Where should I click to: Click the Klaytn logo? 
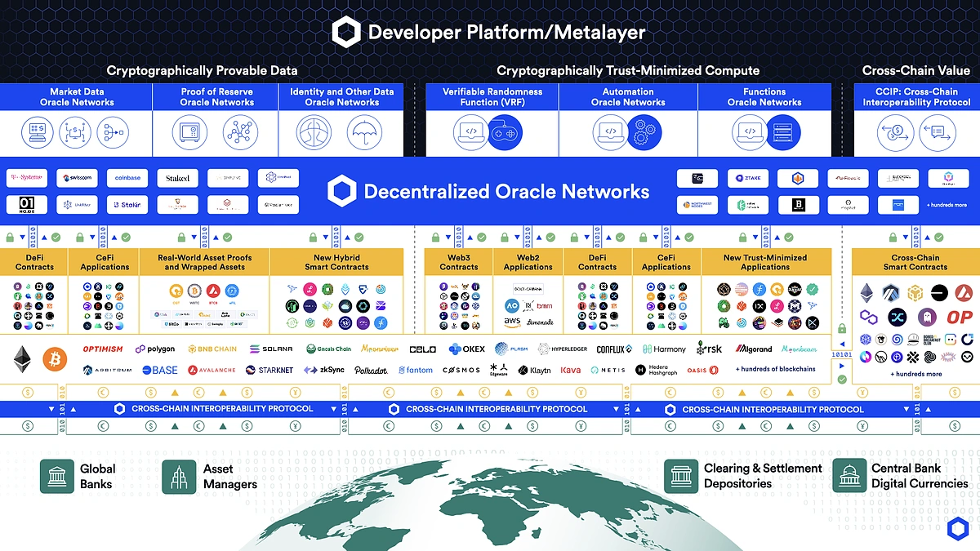click(x=534, y=370)
